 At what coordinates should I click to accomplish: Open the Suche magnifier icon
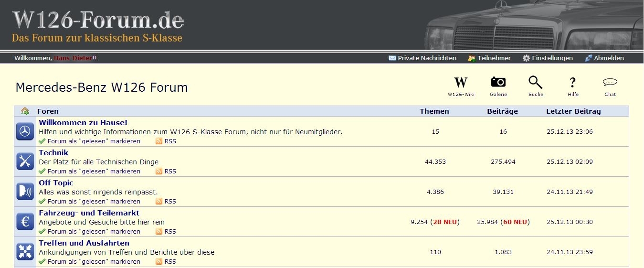click(x=536, y=82)
